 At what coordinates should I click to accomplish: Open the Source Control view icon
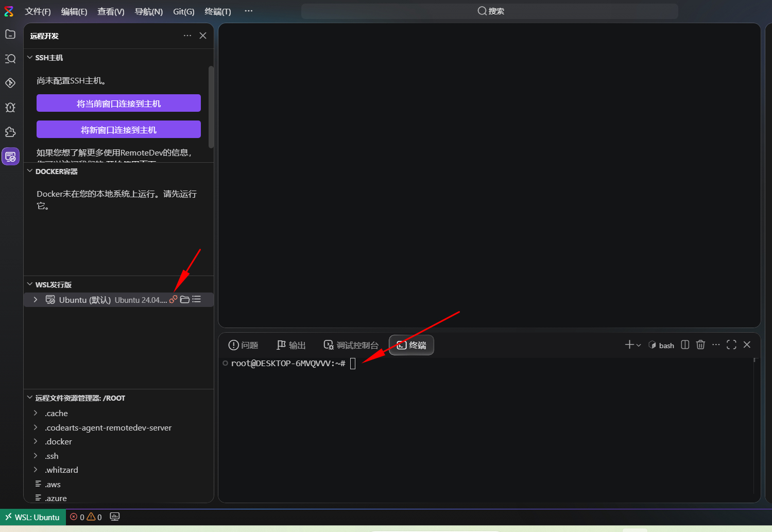coord(10,83)
